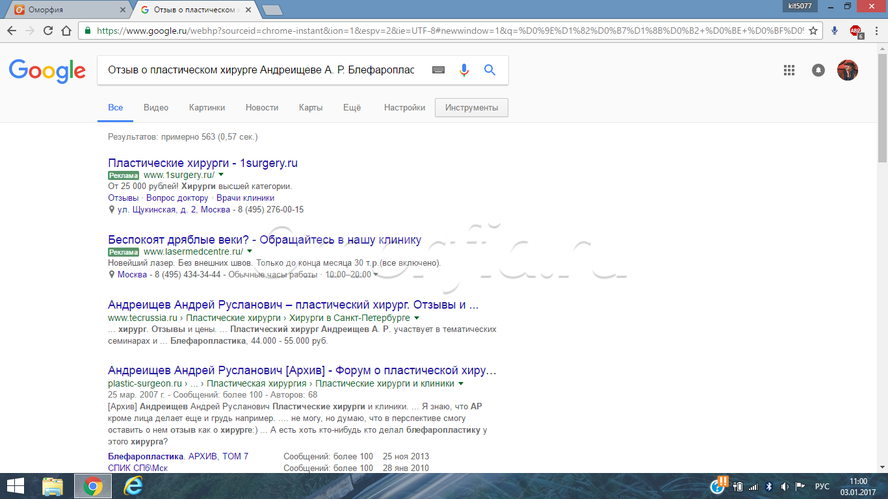Open the Врачи клиники sitelink
The height and width of the screenshot is (499, 888).
[245, 198]
